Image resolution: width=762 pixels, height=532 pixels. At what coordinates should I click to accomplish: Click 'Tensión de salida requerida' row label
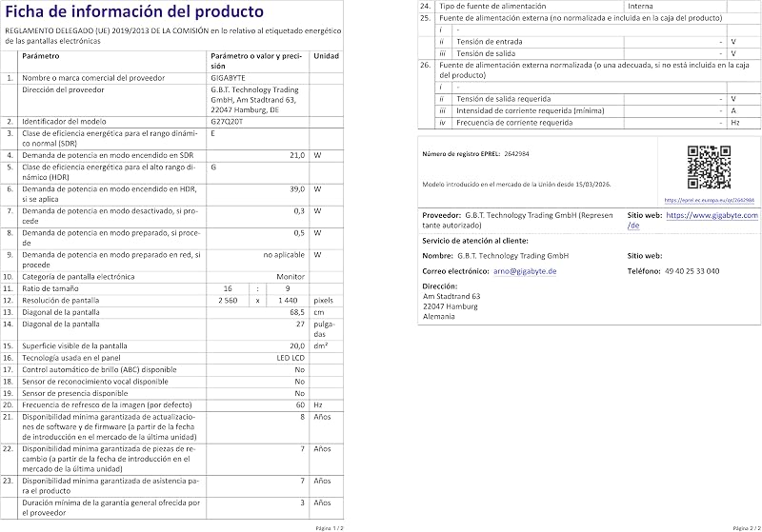click(504, 99)
